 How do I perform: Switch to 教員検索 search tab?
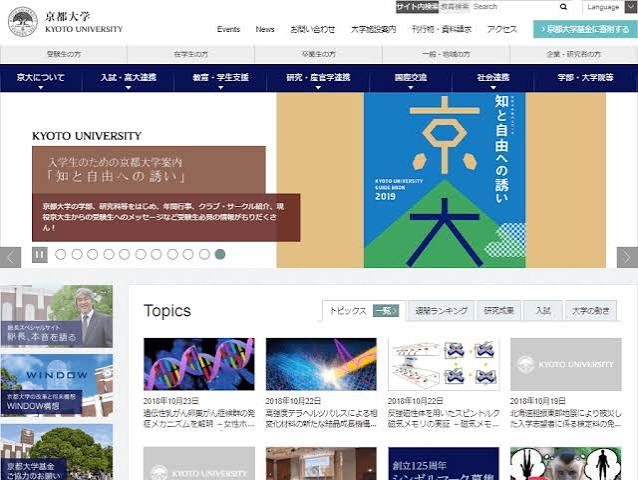pos(454,7)
